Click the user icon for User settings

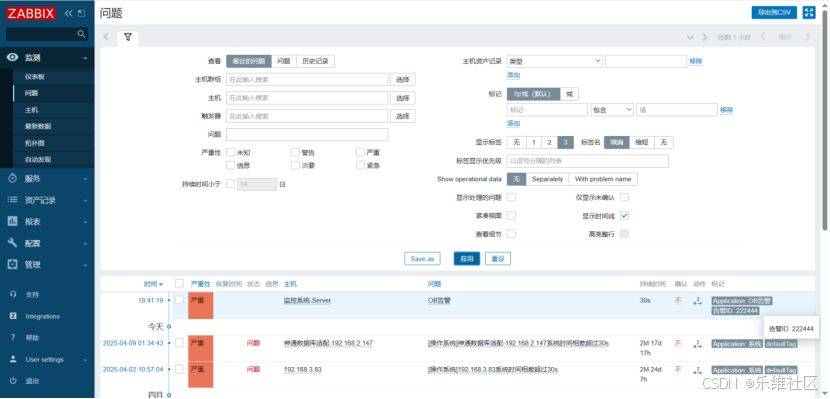click(13, 359)
